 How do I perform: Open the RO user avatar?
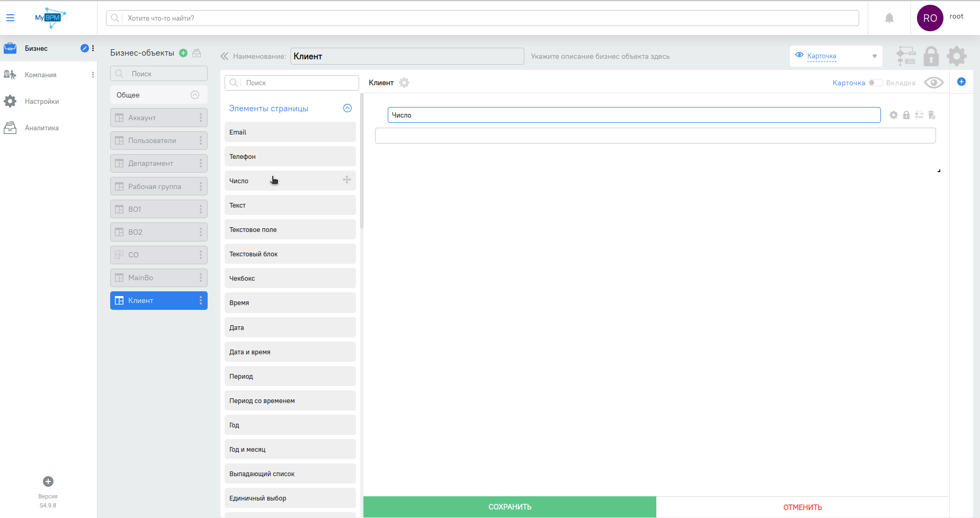tap(930, 18)
